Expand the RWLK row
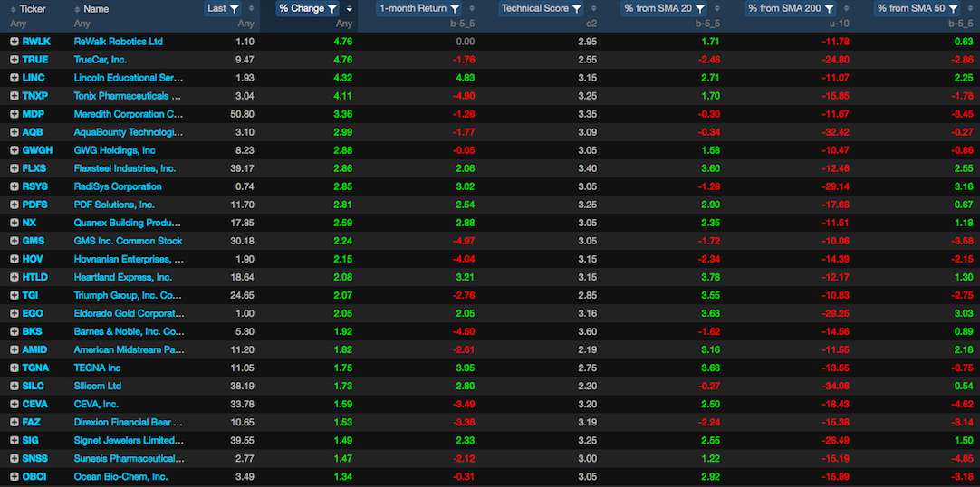Screen dimensions: 980x487 pos(14,42)
